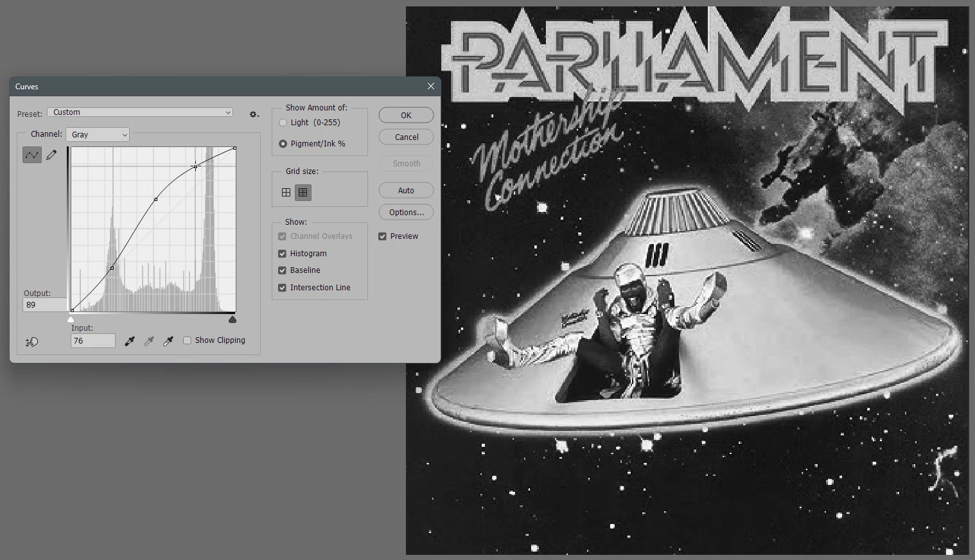The width and height of the screenshot is (975, 560).
Task: Pick the black point eyedropper
Action: tap(129, 341)
